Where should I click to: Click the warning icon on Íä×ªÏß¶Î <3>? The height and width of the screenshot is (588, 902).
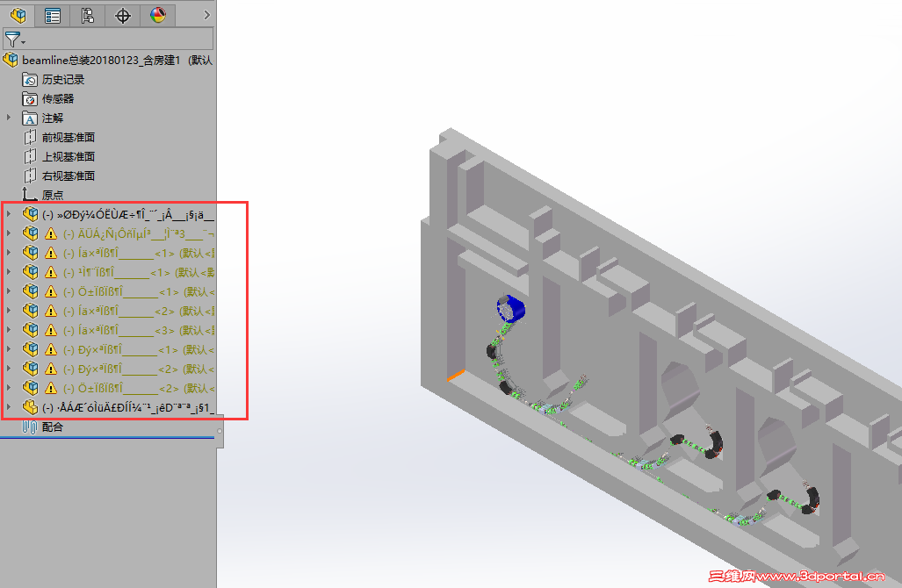[x=51, y=330]
